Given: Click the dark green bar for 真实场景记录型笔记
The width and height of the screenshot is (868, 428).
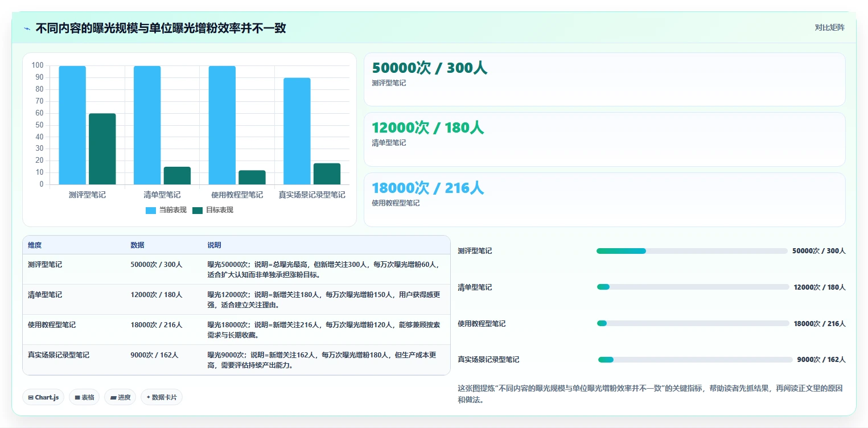Looking at the screenshot, I should coord(327,174).
